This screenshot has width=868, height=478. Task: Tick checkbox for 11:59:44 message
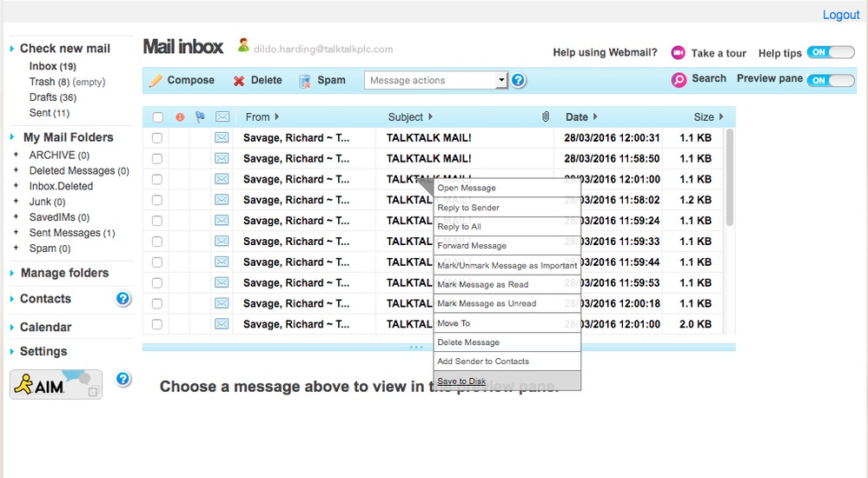[157, 262]
